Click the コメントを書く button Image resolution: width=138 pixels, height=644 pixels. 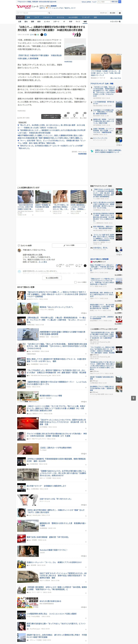(x=69, y=245)
